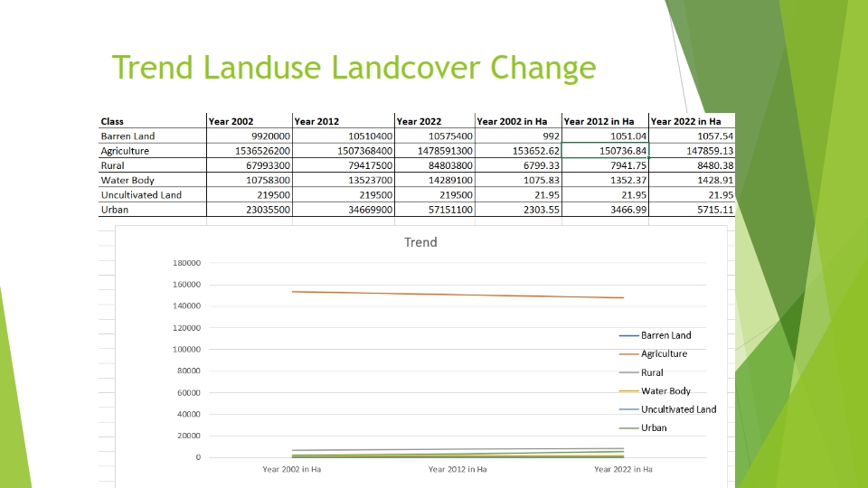Click the x-axis label Year 2012 in Ha
The image size is (868, 488).
point(458,470)
